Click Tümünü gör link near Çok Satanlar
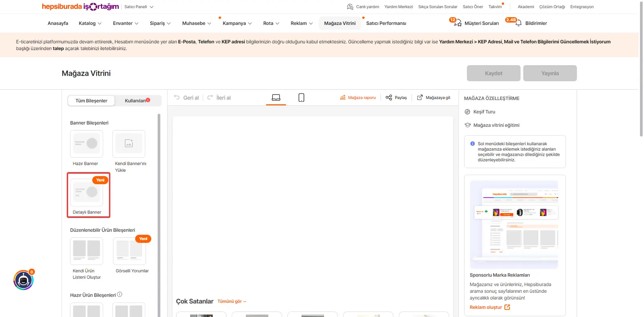Viewport: 644px width, 317px height. (x=232, y=301)
